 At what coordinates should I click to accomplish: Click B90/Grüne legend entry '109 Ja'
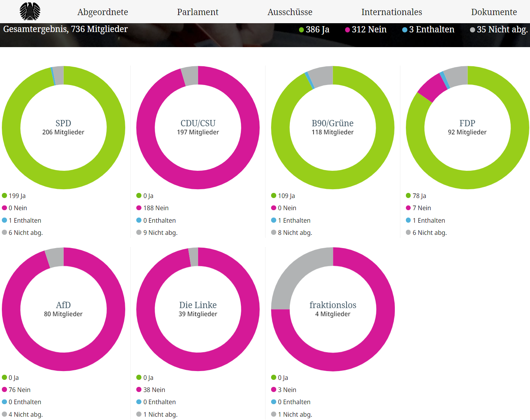(283, 196)
